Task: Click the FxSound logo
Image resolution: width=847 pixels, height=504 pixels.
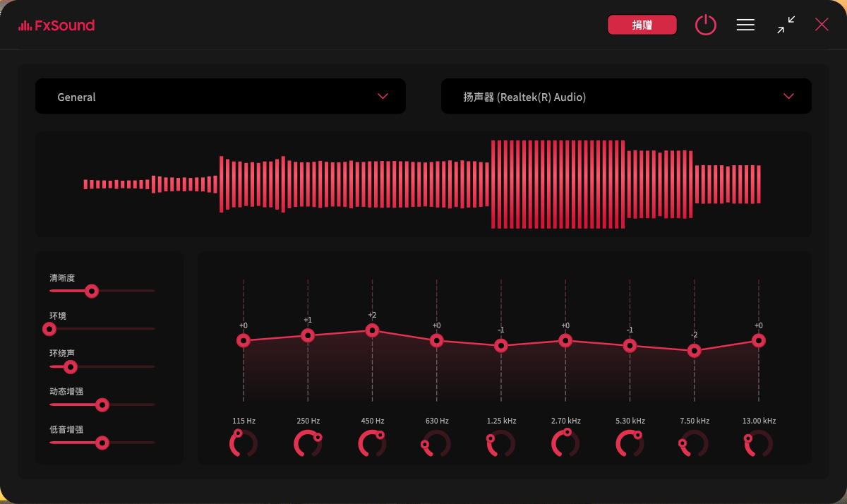Action: pos(56,26)
